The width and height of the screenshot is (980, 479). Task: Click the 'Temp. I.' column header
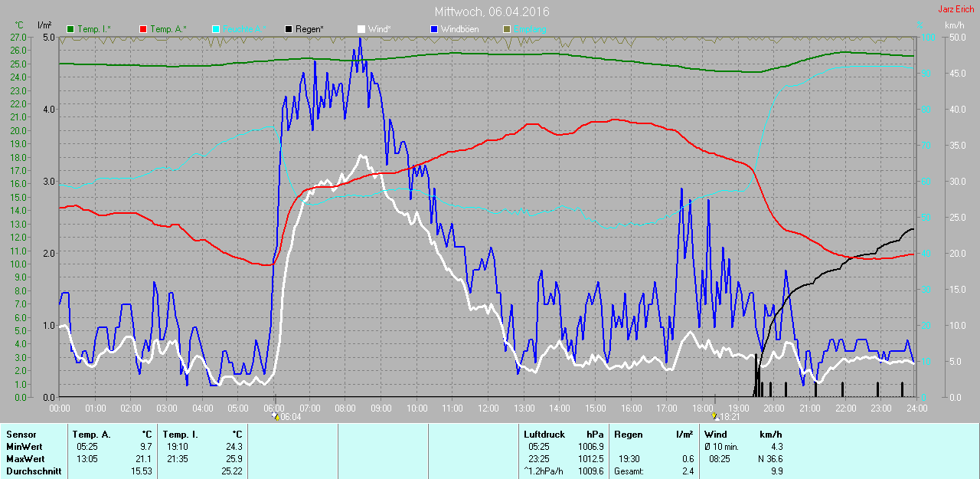click(180, 435)
